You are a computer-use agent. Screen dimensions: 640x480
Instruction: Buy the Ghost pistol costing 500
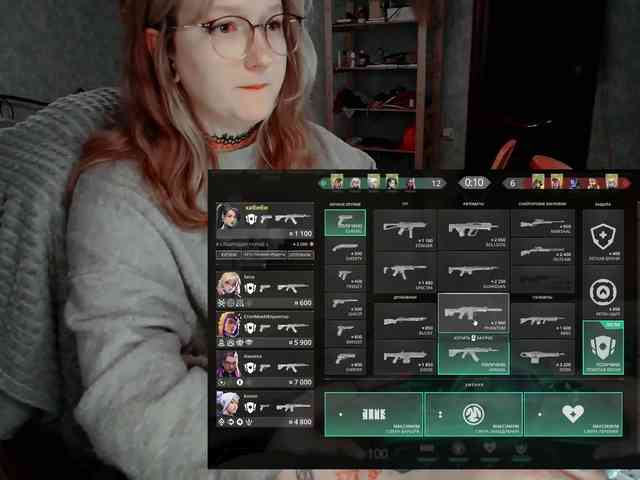[x=345, y=306]
